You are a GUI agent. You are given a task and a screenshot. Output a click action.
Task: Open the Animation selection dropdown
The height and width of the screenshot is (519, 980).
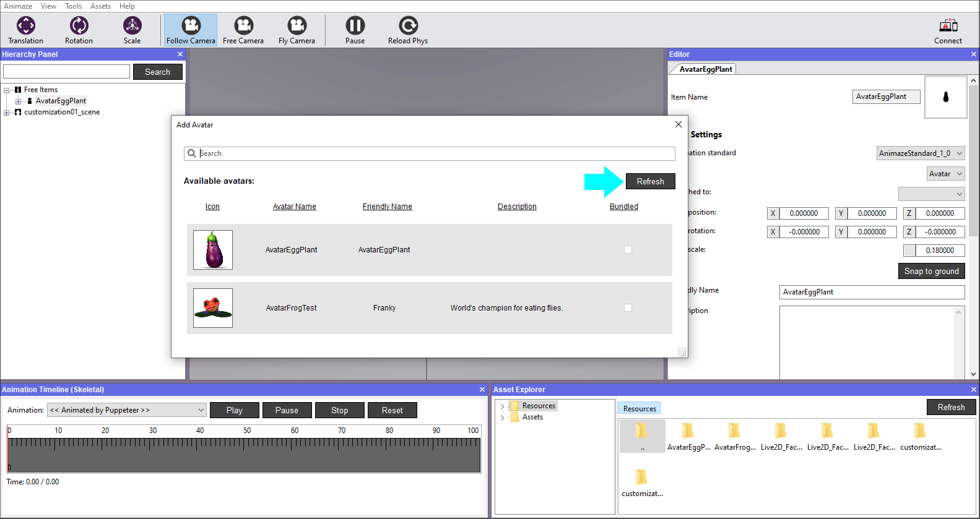127,410
